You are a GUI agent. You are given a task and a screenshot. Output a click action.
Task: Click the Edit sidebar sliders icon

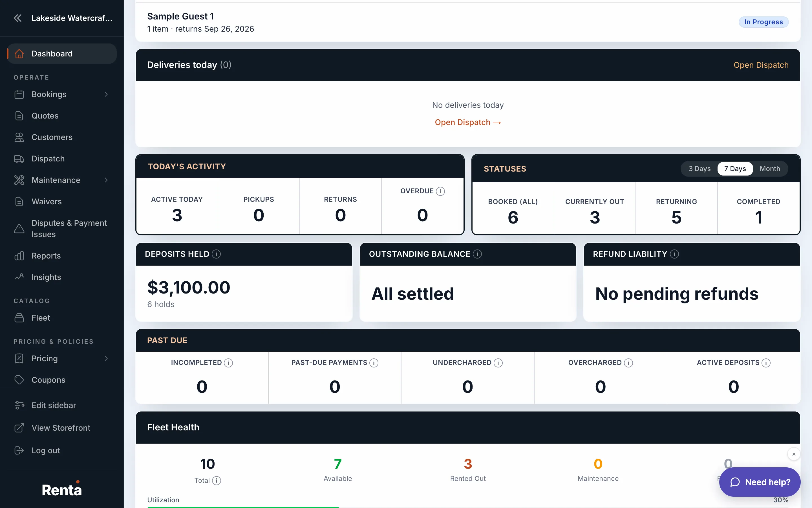[19, 405]
